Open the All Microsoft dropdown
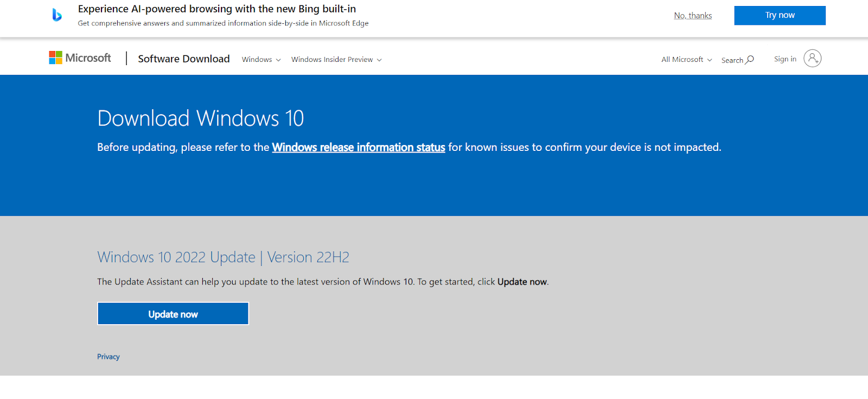The width and height of the screenshot is (868, 399). 686,60
